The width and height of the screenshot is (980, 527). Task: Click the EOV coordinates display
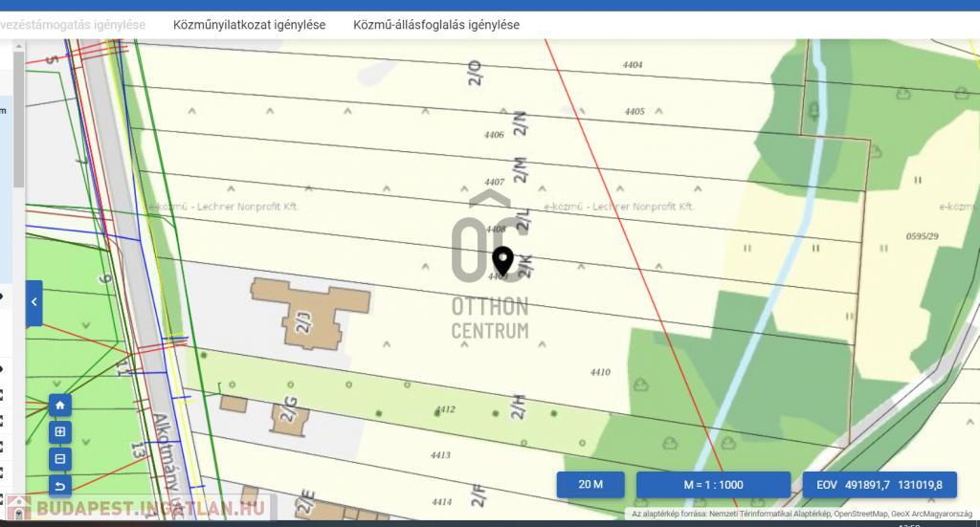(x=879, y=485)
